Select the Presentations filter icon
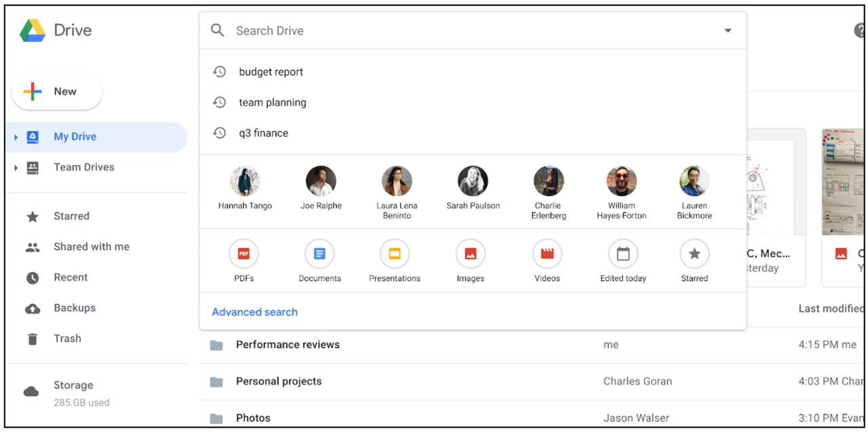The image size is (868, 433). [x=395, y=254]
